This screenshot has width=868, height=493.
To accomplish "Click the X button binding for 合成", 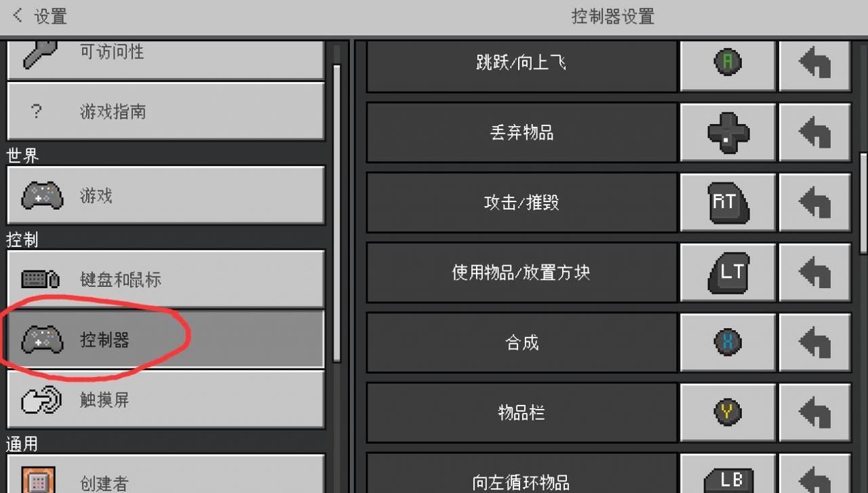I will pos(728,342).
